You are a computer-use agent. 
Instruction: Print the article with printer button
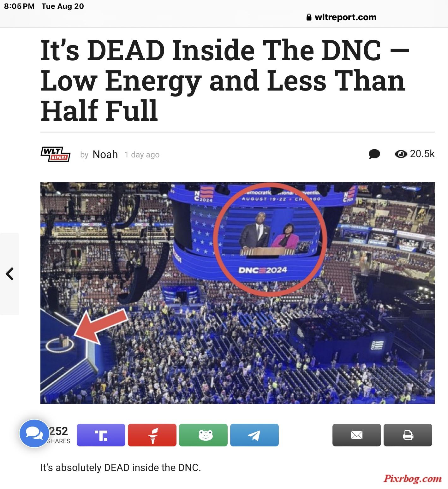tap(408, 435)
